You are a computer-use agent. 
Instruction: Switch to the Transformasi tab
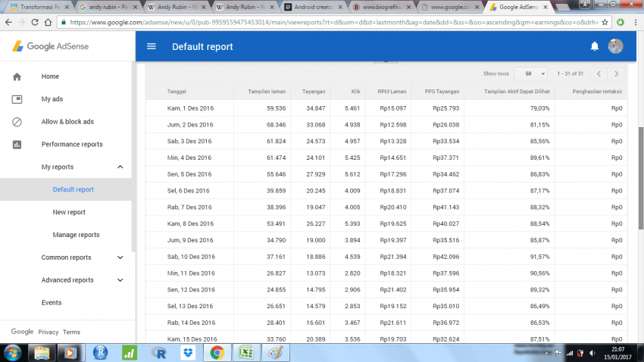pos(40,7)
